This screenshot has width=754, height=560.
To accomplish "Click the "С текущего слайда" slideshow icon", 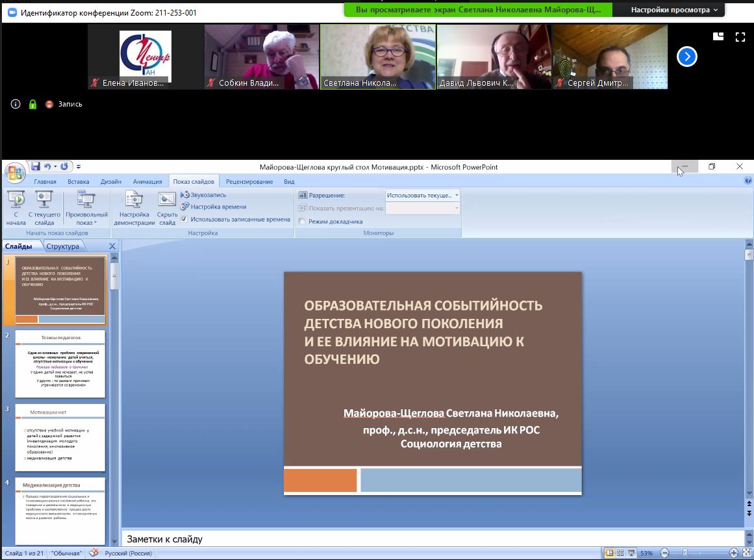I will 44,208.
